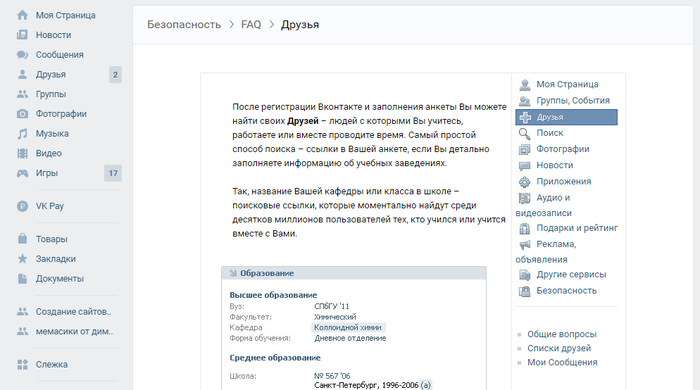Click the Видео film icon
The image size is (700, 390).
pos(22,153)
